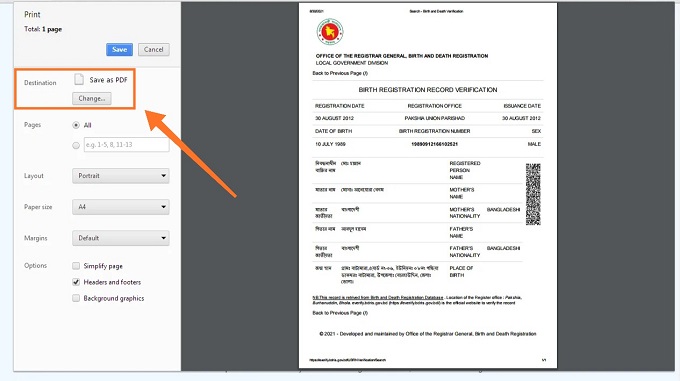Viewport: 680px width, 381px height.
Task: Click the father's nationality BANGLADESHI value
Action: coord(503,248)
